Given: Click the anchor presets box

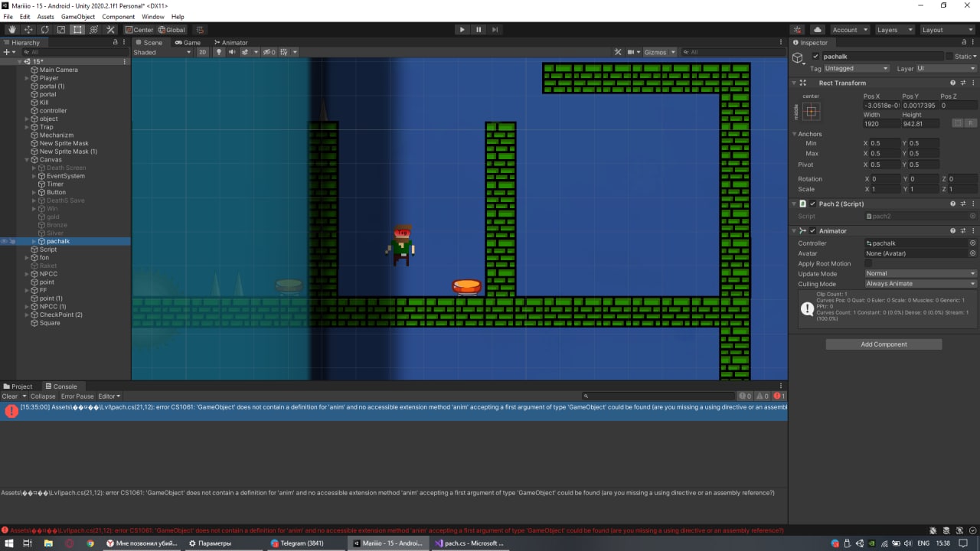Looking at the screenshot, I should (812, 112).
